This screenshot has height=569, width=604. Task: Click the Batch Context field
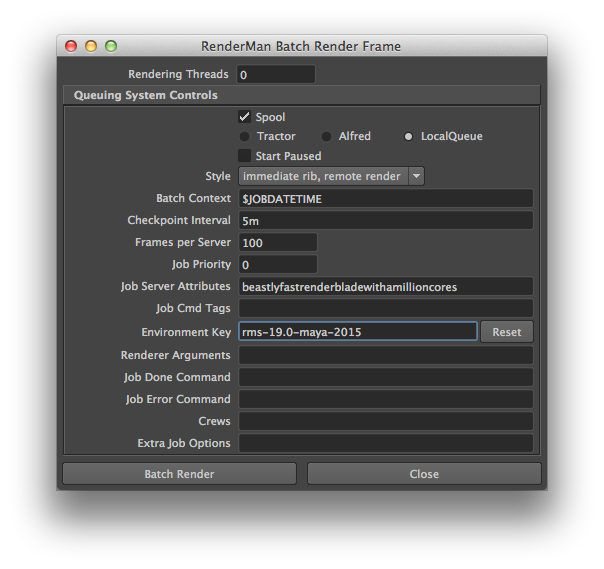coord(386,199)
